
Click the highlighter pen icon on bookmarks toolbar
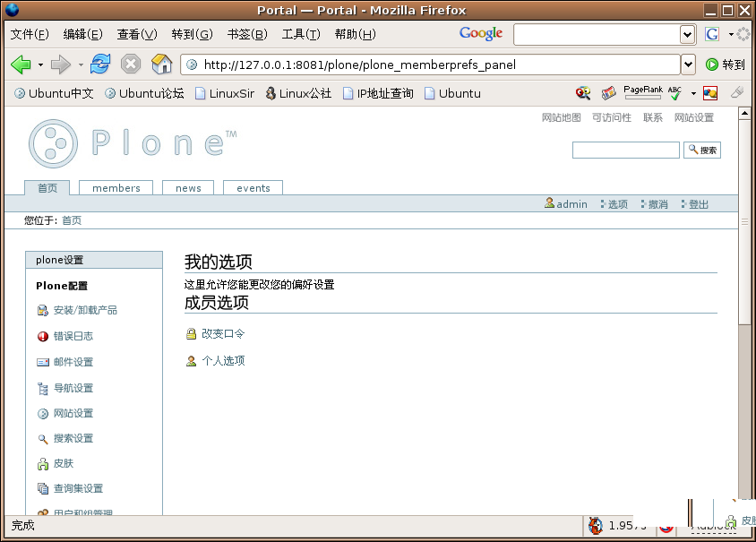pos(736,92)
